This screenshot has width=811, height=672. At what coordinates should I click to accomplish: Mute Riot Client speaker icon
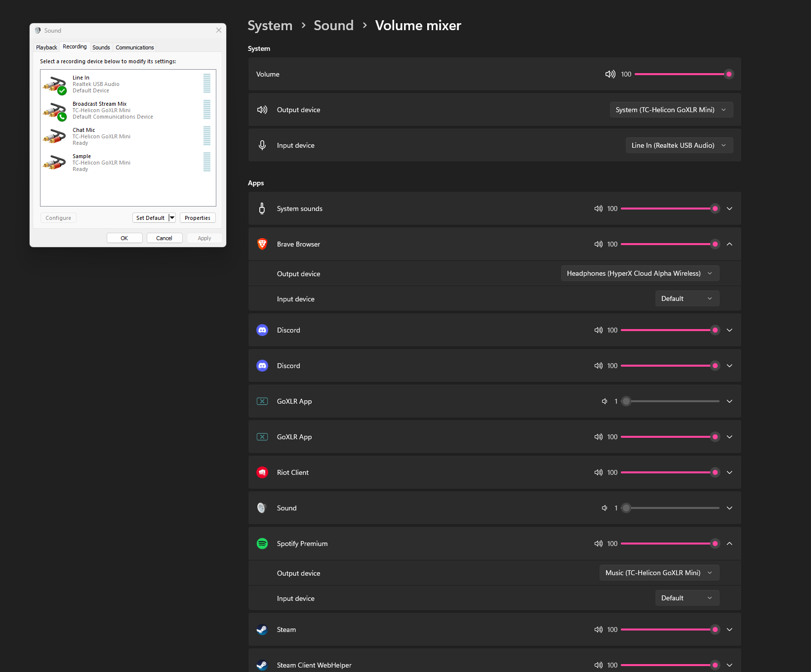[x=598, y=472]
